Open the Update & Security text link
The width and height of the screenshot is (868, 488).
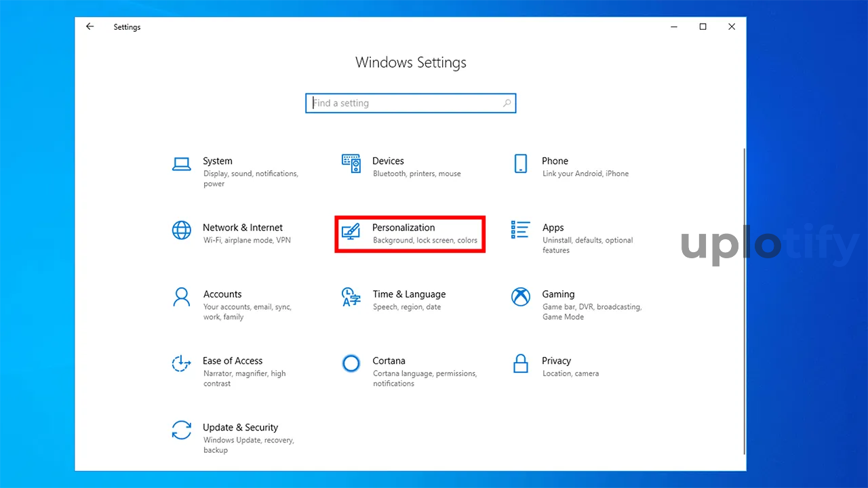240,428
